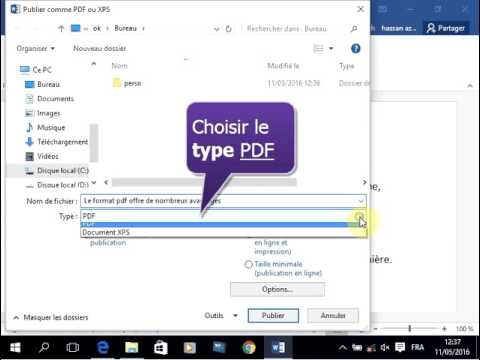The image size is (480, 360).
Task: Open Google Chrome from taskbar
Action: point(249,348)
